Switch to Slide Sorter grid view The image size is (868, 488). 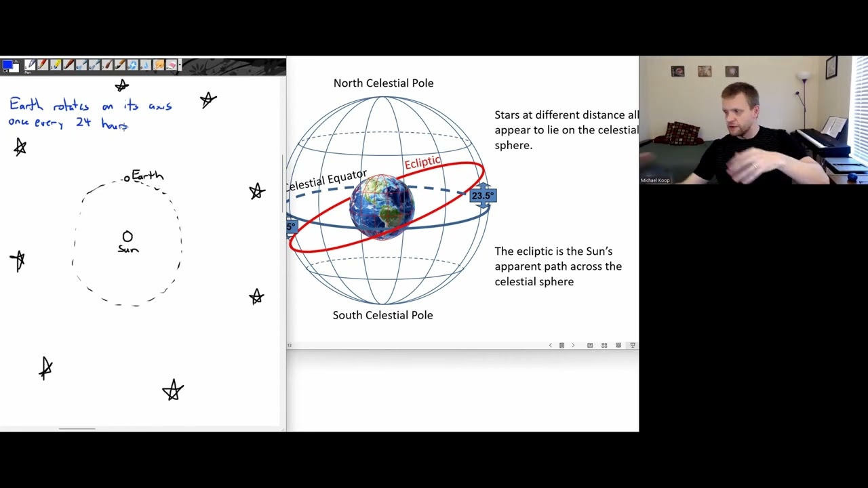[x=604, y=346]
